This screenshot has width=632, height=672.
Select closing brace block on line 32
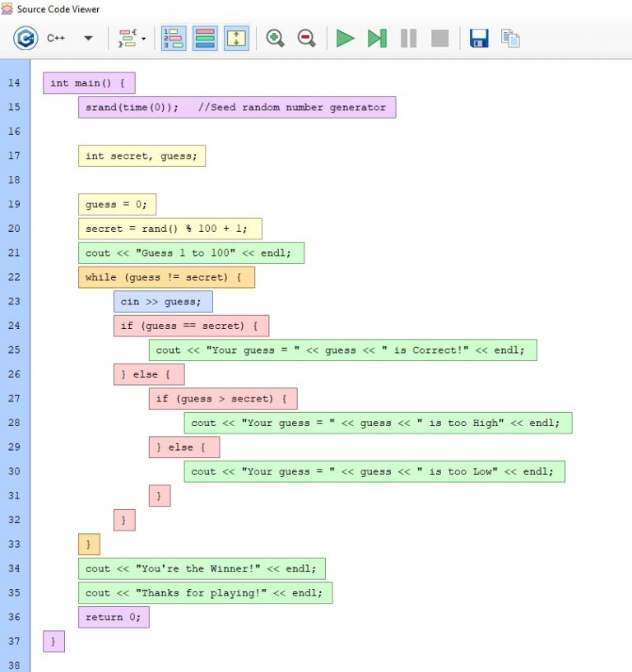click(x=124, y=521)
